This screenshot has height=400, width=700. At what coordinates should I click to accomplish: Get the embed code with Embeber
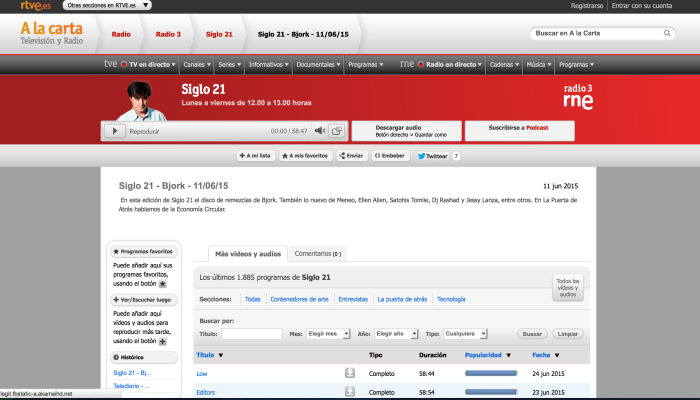[390, 156]
